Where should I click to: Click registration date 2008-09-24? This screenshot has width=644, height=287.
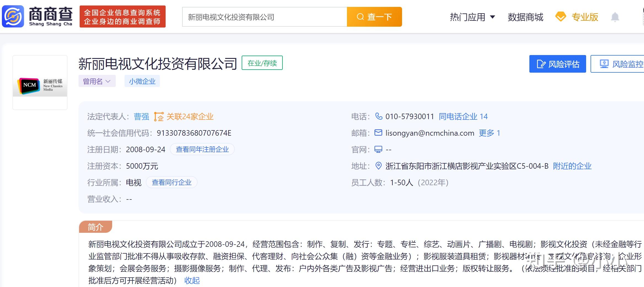click(x=145, y=150)
